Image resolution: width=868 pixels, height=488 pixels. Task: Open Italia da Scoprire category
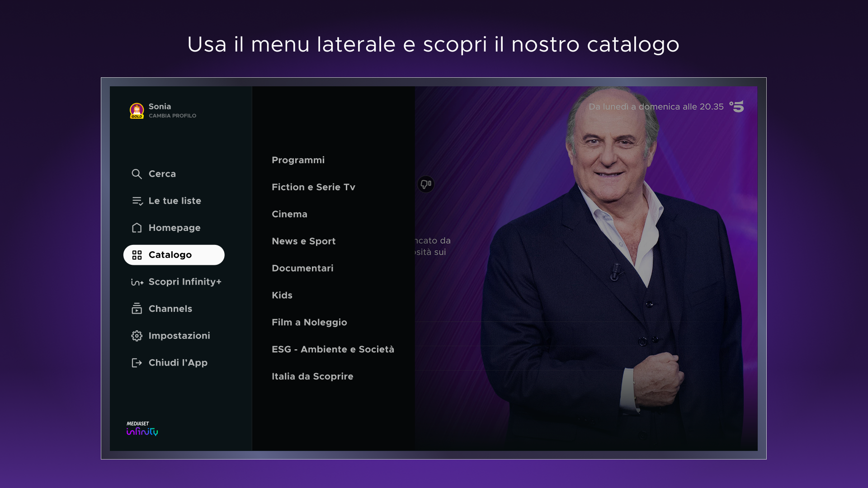pos(312,376)
